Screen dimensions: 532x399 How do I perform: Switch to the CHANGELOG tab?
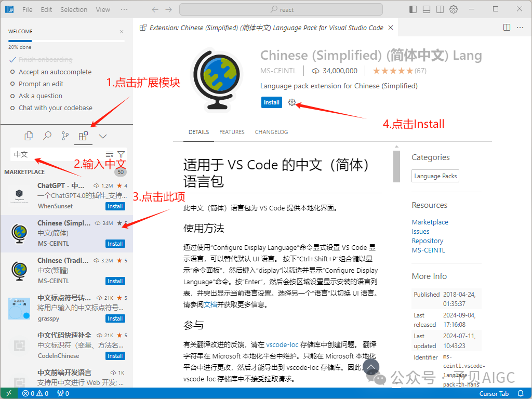pos(271,132)
